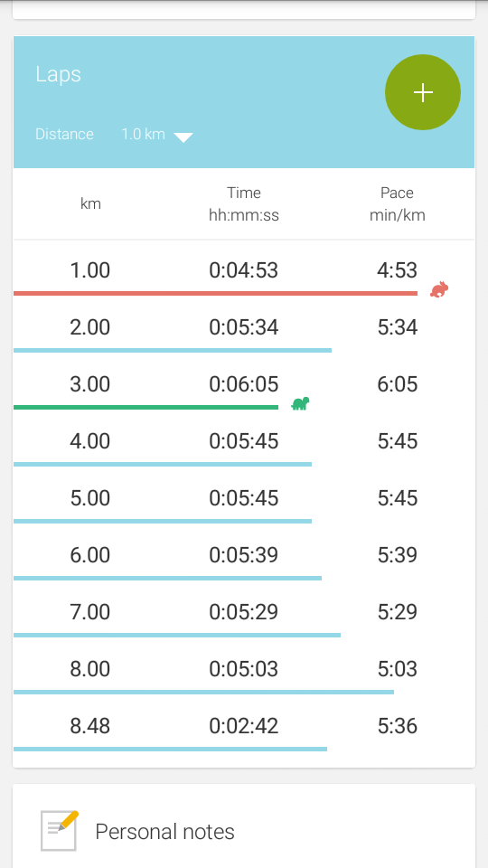Click the green turtle slowest lap icon
Screen dimensions: 488x868
coord(300,403)
